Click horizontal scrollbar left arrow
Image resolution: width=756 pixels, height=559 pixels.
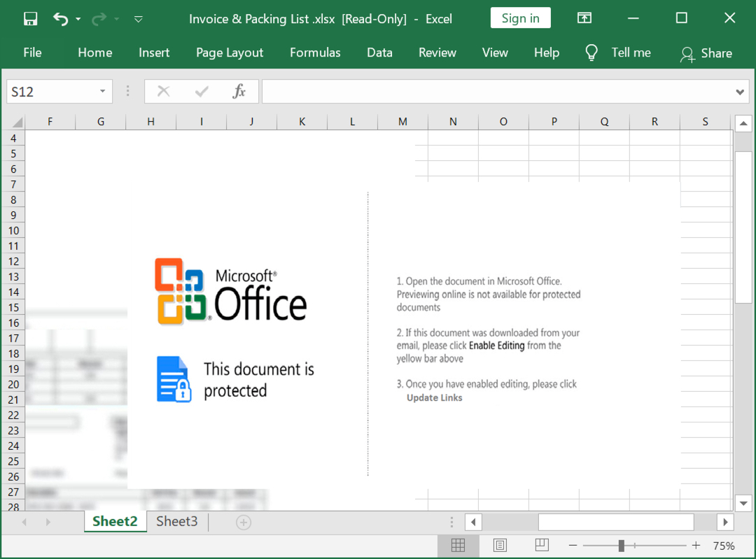[473, 522]
